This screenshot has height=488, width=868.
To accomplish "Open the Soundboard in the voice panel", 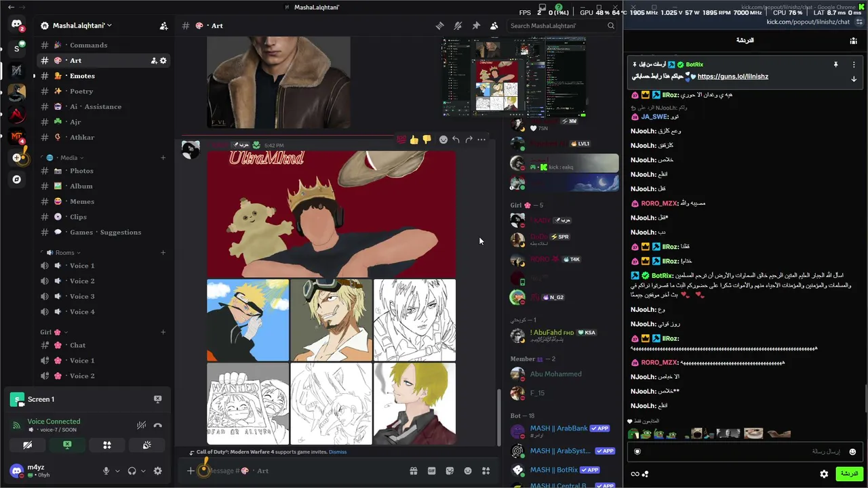I will (x=146, y=445).
